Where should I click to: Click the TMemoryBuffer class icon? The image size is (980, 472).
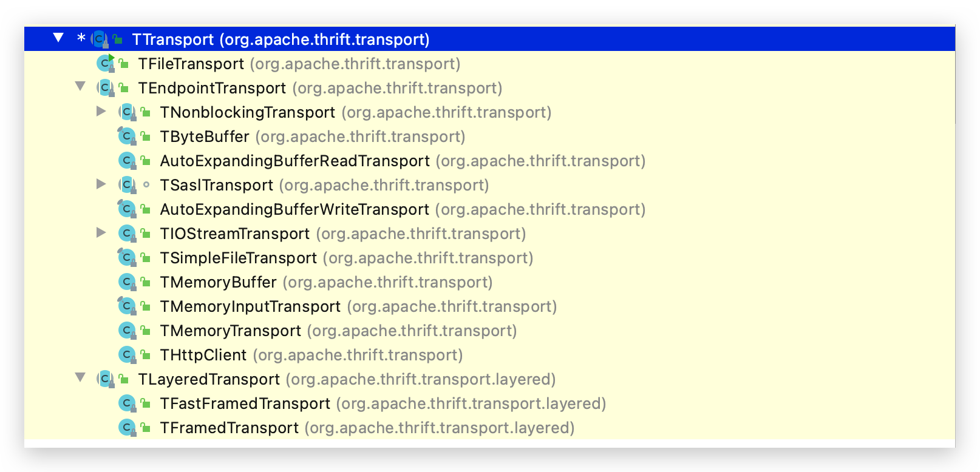(126, 281)
